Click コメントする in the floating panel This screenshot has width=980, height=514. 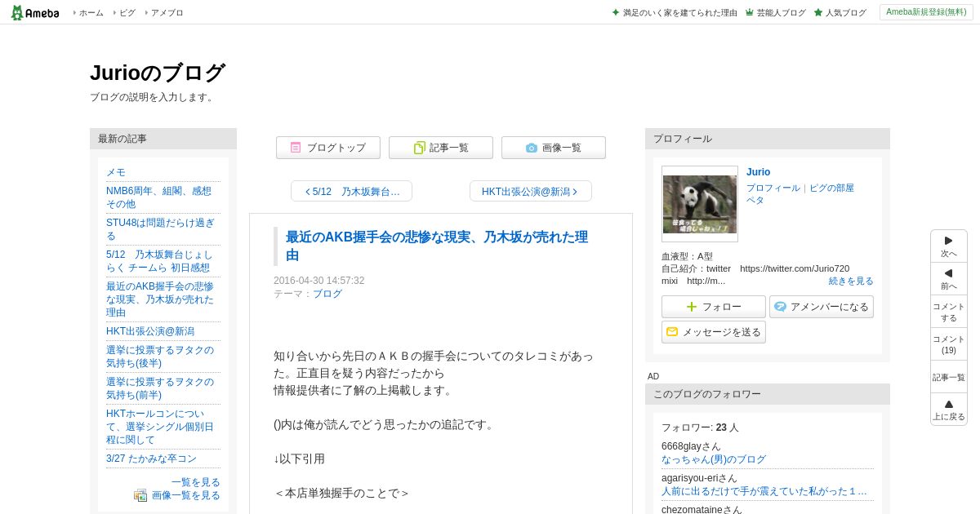pos(949,312)
